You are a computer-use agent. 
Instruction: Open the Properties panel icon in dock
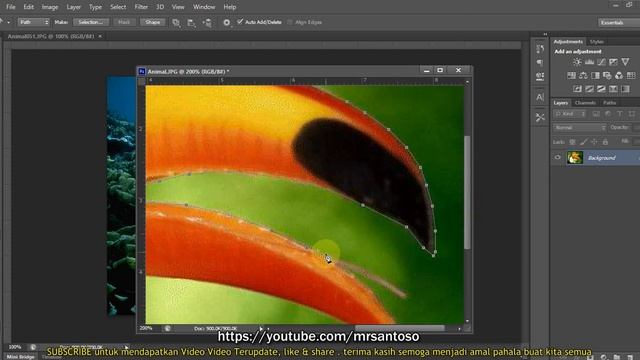tap(540, 77)
